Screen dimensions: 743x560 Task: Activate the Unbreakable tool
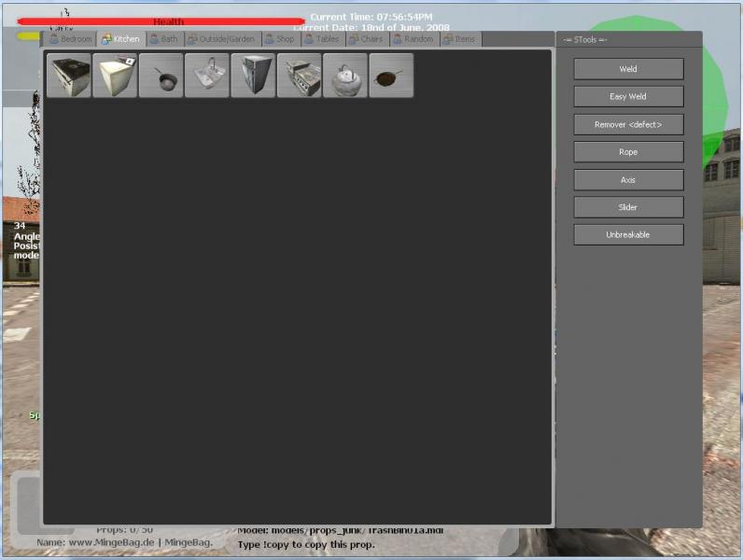pyautogui.click(x=628, y=235)
